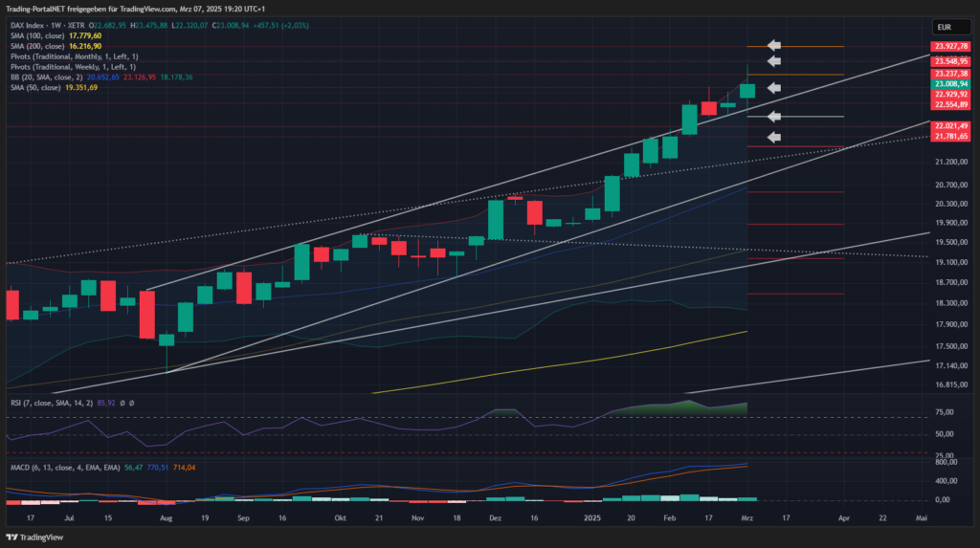This screenshot has height=548, width=980.
Task: Click the 21.781,65 price label
Action: point(950,136)
